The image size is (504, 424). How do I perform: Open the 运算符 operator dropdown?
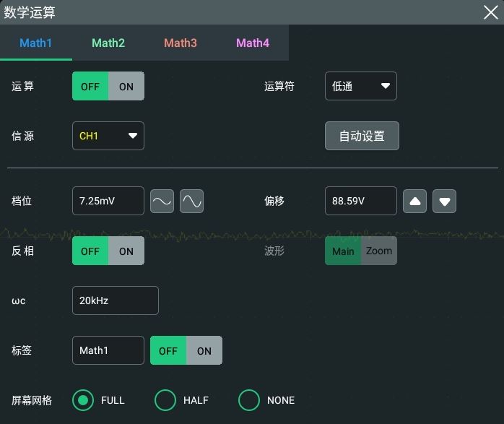coord(360,86)
